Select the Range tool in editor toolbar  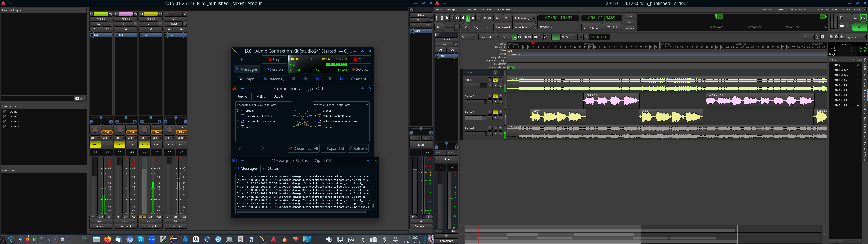click(x=520, y=37)
